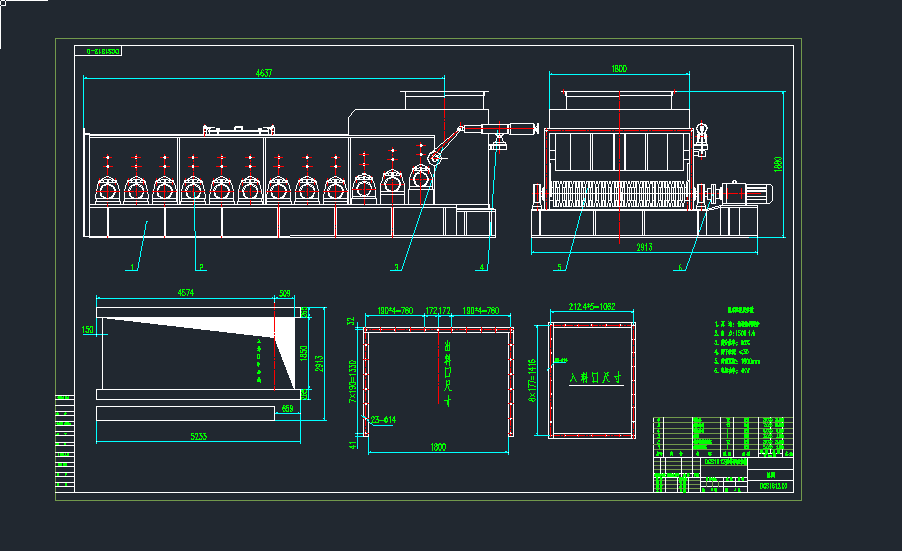
Task: Select part callout number 1
Action: point(131,268)
